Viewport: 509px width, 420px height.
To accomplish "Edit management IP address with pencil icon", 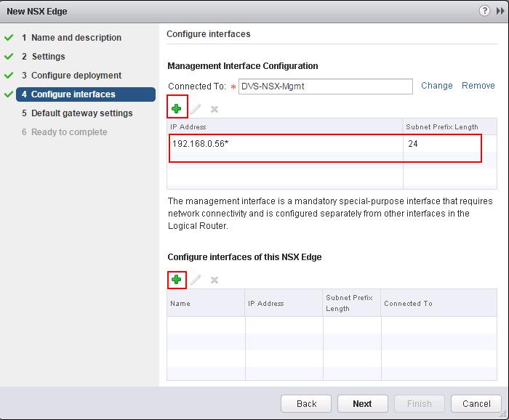I will [196, 109].
